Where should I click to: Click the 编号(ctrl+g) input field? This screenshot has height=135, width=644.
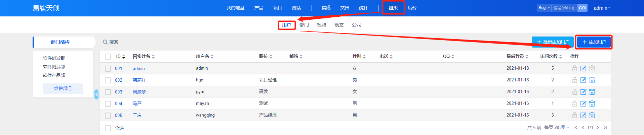[x=564, y=8]
